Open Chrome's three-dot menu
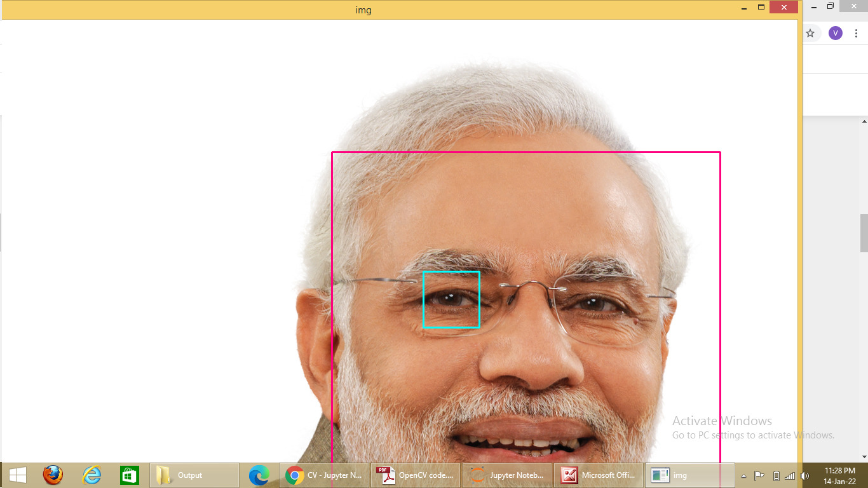868x488 pixels. [856, 33]
